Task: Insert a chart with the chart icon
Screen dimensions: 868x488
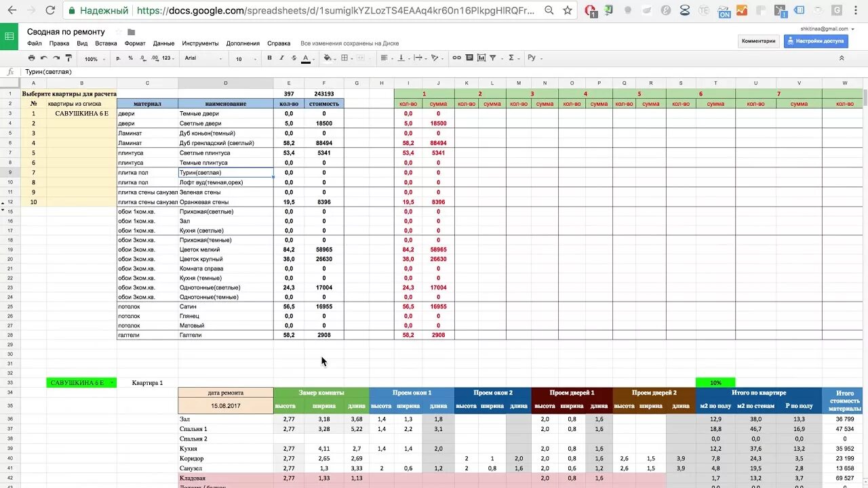Action: point(481,58)
